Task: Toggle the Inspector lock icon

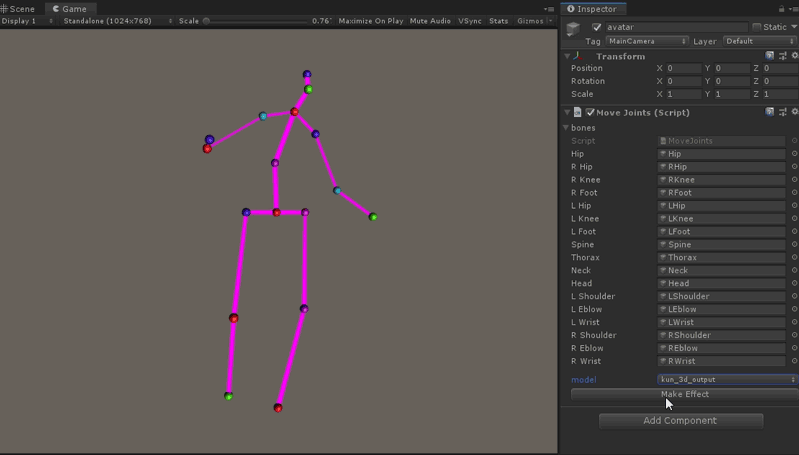Action: tap(781, 9)
